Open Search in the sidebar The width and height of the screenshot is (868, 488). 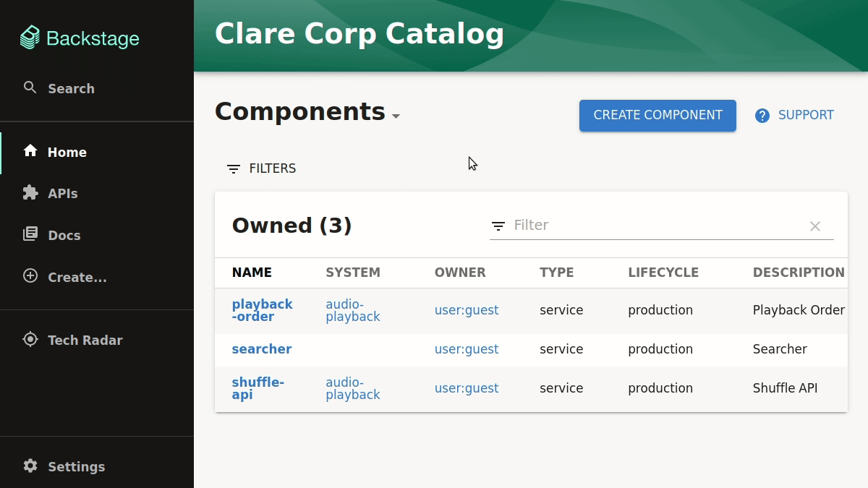97,88
